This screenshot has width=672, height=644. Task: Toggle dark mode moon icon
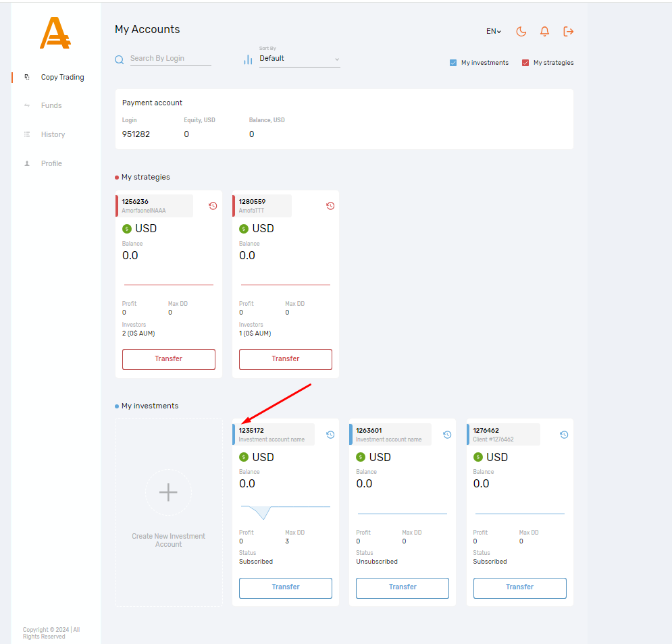[x=521, y=31]
